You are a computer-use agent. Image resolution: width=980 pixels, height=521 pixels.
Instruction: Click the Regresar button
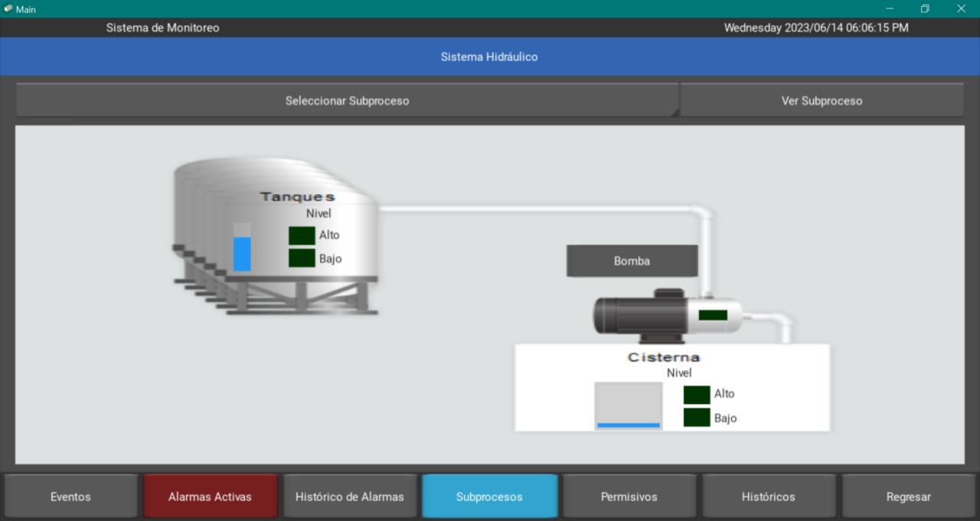click(x=908, y=496)
